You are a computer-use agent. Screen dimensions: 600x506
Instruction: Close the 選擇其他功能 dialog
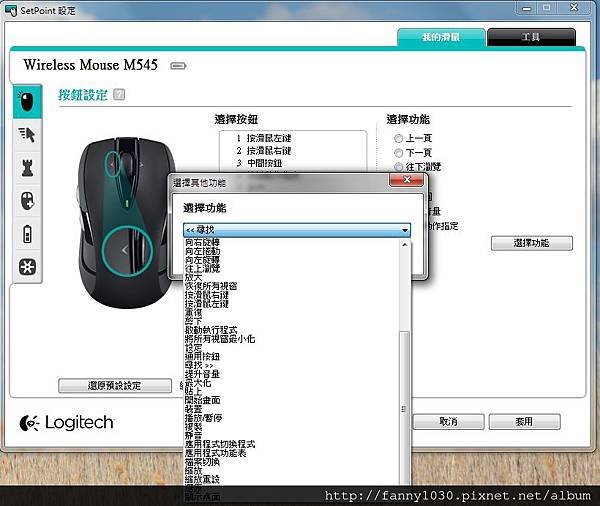407,180
